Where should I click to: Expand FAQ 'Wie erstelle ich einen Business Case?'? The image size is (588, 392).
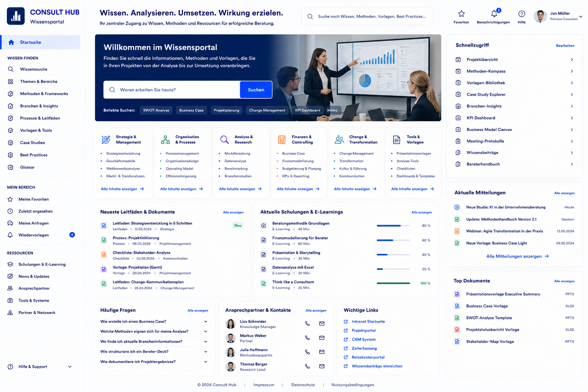(x=206, y=322)
